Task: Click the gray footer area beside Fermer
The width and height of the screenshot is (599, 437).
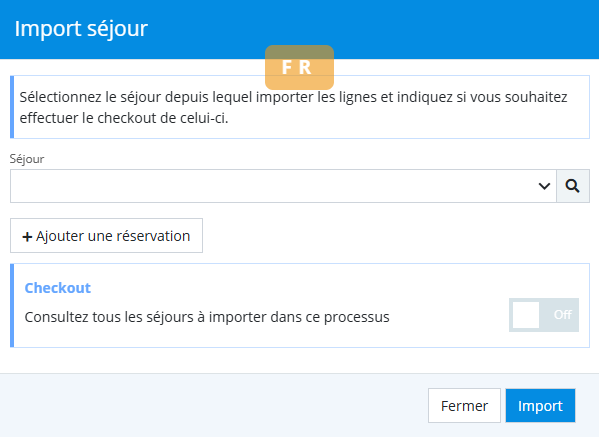Action: coord(214,405)
